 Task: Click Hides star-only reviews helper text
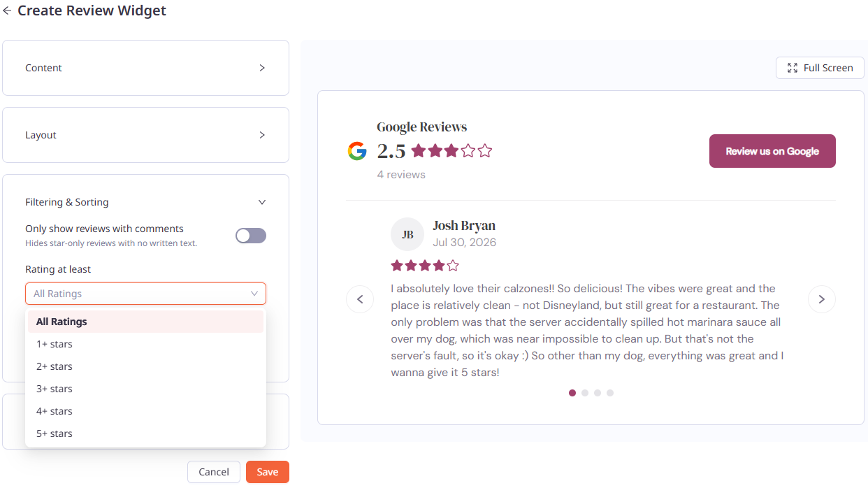[111, 243]
